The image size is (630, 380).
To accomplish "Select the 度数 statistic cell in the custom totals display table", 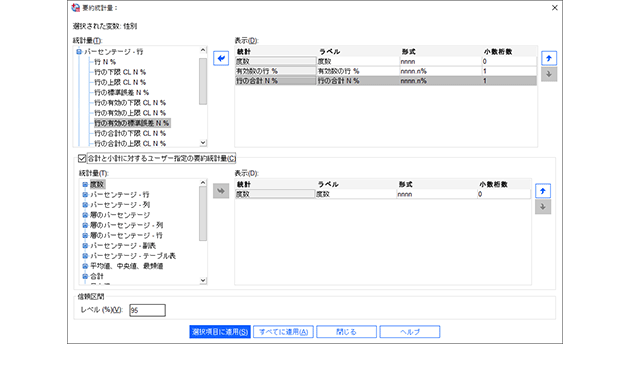I will point(275,194).
